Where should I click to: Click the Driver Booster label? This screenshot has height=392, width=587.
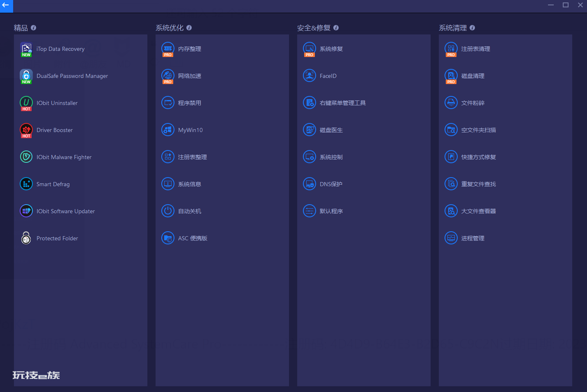[x=55, y=130]
